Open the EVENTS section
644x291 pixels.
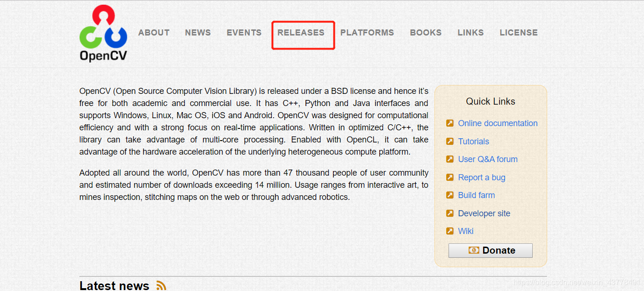pyautogui.click(x=244, y=33)
